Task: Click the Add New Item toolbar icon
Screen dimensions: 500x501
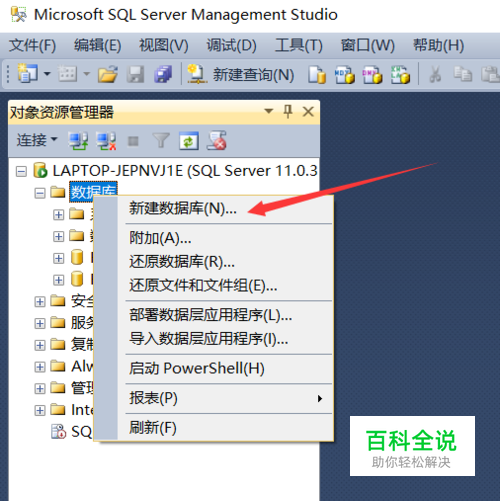Action: coord(67,73)
